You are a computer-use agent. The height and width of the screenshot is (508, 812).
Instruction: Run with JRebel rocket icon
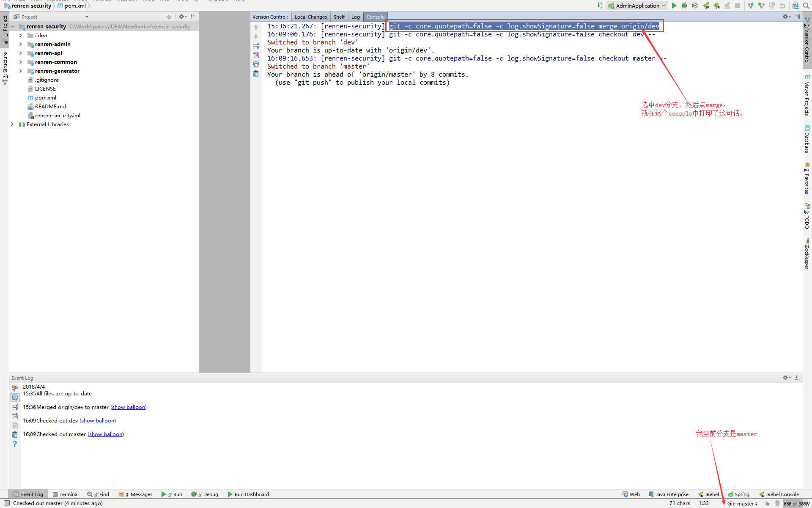pyautogui.click(x=706, y=6)
